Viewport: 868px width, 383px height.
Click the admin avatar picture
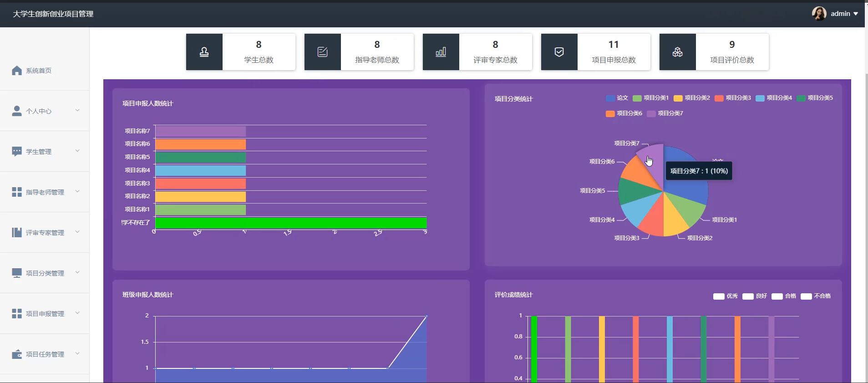[819, 14]
